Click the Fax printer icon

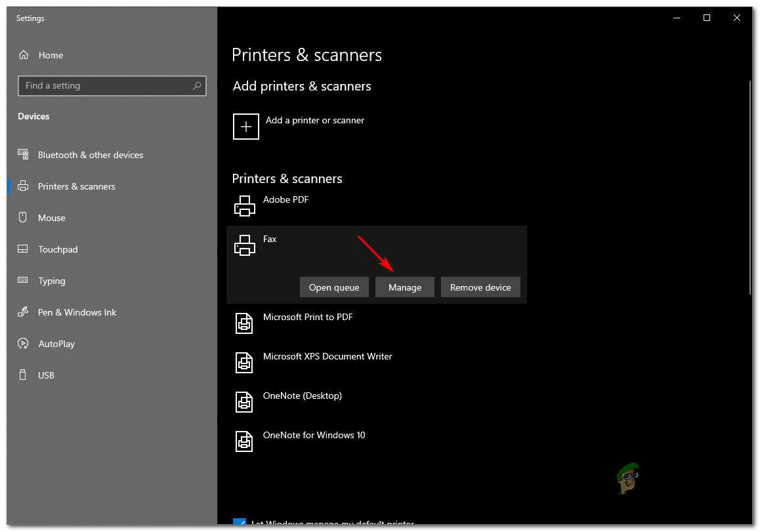coord(245,245)
